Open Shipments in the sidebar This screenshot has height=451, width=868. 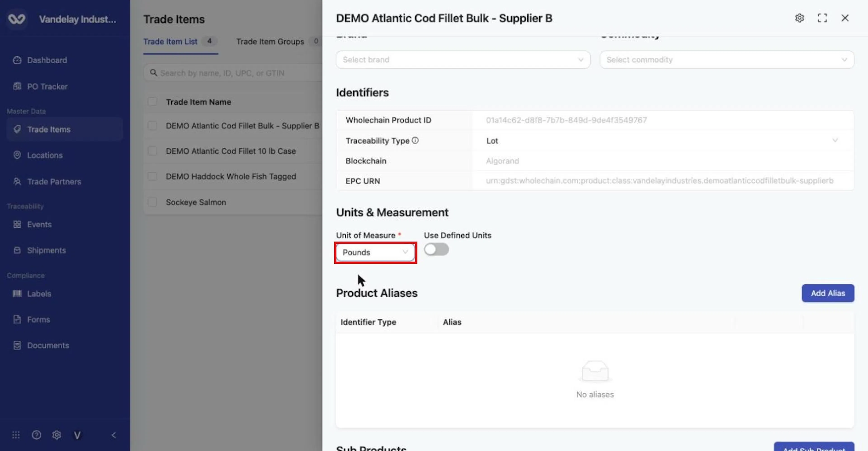coord(47,250)
